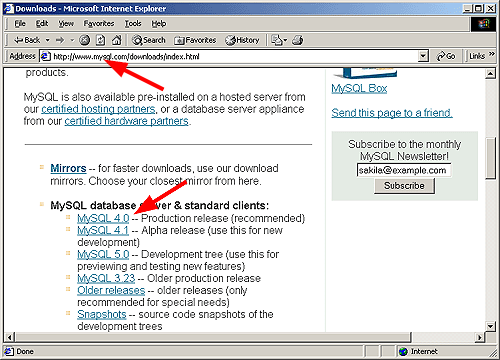Open the Older releases link
500x360 pixels.
(111, 290)
